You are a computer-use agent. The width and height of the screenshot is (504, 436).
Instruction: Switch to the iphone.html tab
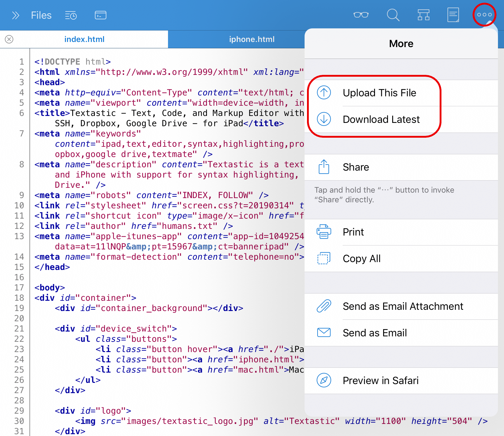tap(252, 39)
